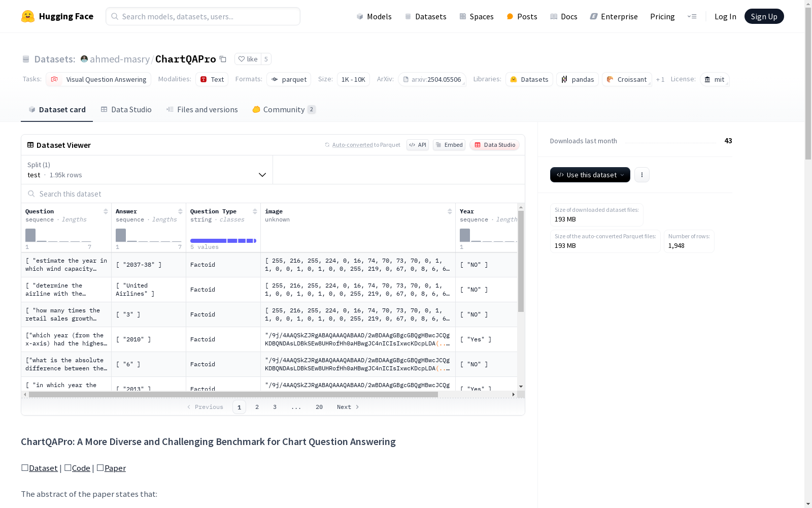
Task: Open Models in the top navigation
Action: tap(374, 16)
